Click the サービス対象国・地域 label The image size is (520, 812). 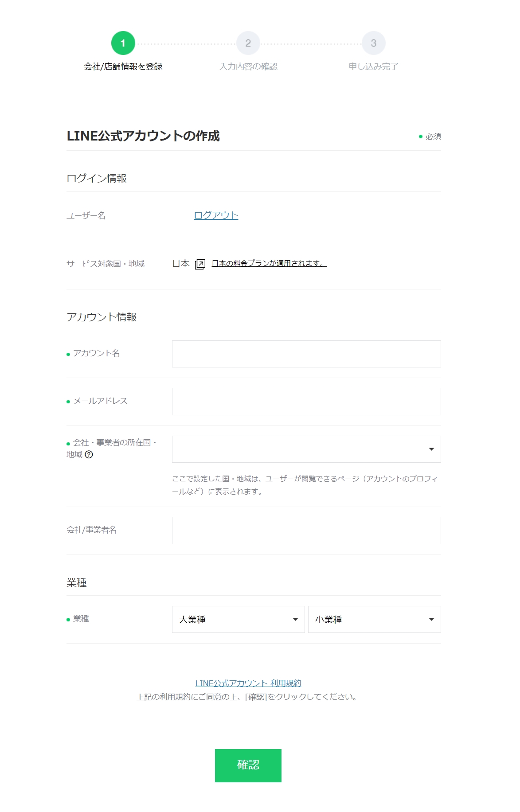[106, 264]
